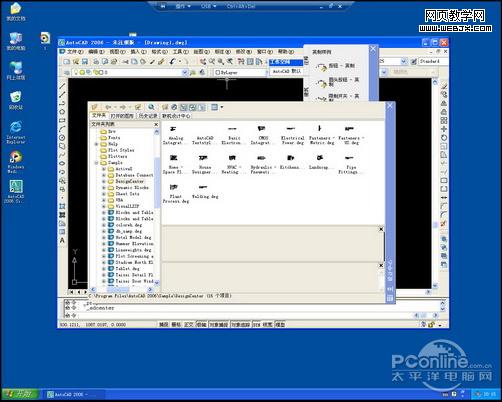Close the 文件夹列表 tree pane
The height and width of the screenshot is (402, 502).
[x=156, y=124]
